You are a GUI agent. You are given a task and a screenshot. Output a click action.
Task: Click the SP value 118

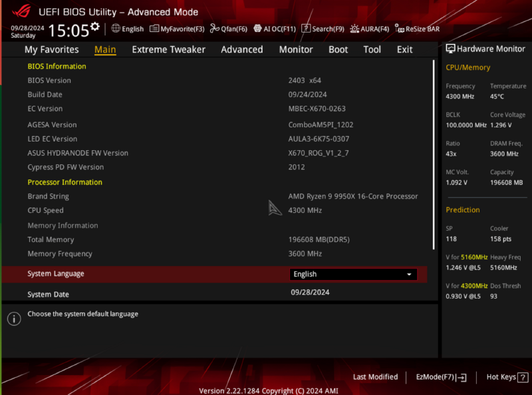pos(451,239)
